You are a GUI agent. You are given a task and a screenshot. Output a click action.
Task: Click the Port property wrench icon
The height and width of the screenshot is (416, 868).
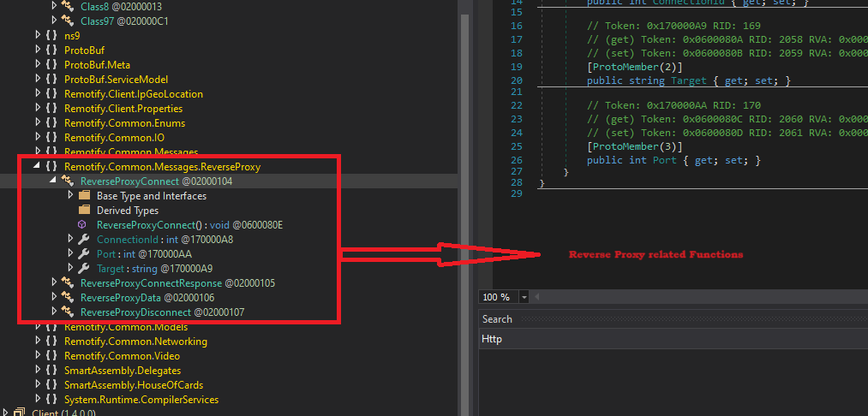point(84,253)
